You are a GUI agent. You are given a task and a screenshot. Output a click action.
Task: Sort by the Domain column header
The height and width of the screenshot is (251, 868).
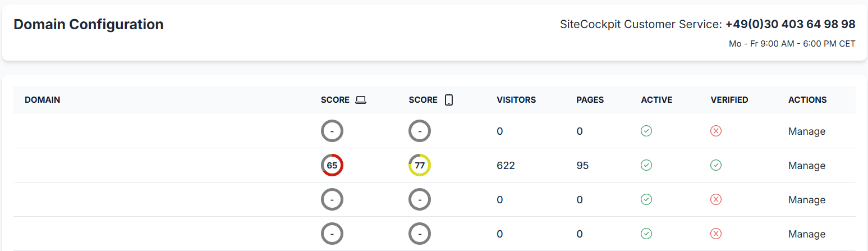point(43,100)
